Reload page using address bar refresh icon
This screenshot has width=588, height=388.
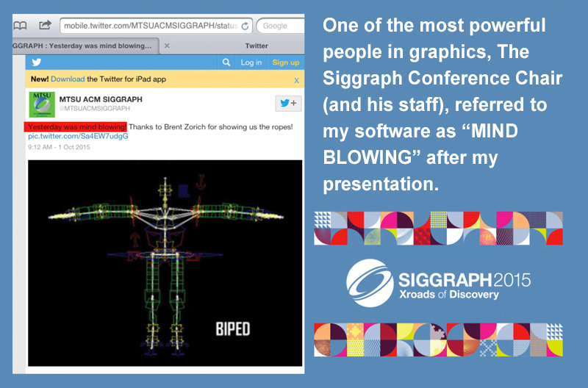245,26
